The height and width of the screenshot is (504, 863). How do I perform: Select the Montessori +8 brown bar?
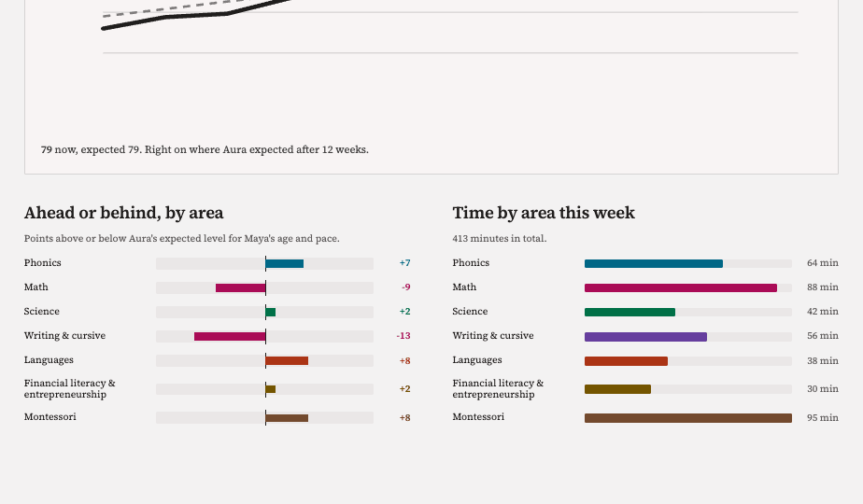[x=287, y=418]
